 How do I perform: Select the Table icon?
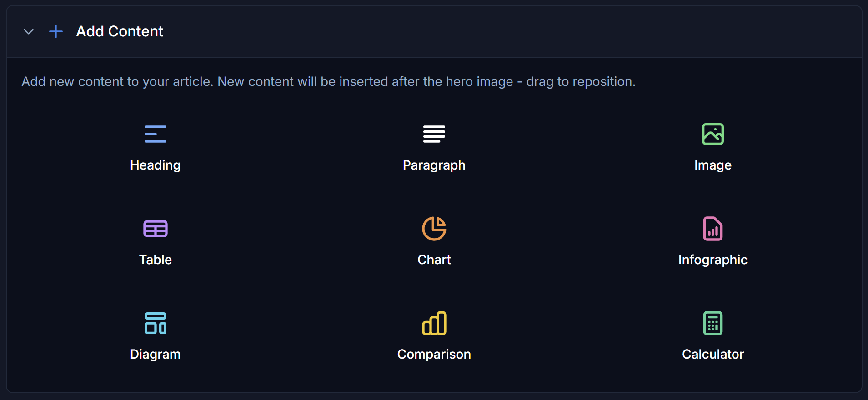coord(155,228)
